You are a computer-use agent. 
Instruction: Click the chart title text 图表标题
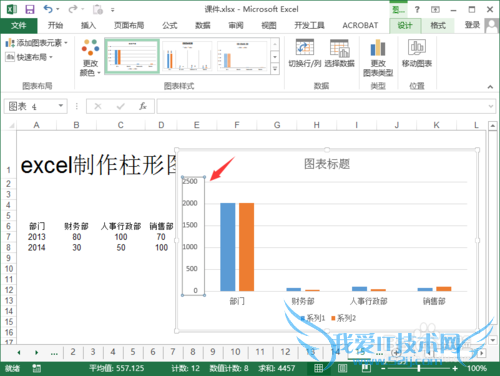(x=327, y=164)
